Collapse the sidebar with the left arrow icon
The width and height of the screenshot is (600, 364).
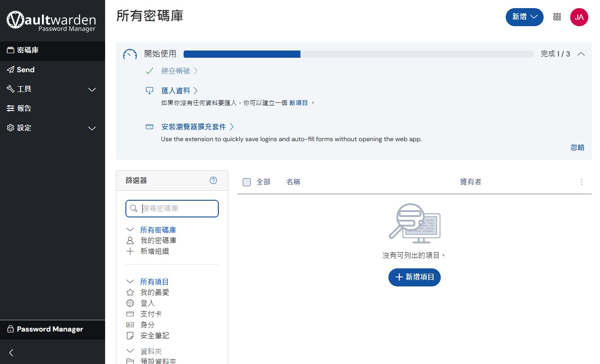[11, 353]
